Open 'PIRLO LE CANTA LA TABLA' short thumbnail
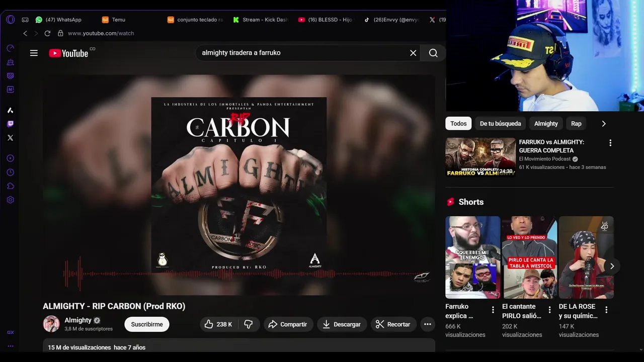This screenshot has width=644, height=362. (x=529, y=257)
